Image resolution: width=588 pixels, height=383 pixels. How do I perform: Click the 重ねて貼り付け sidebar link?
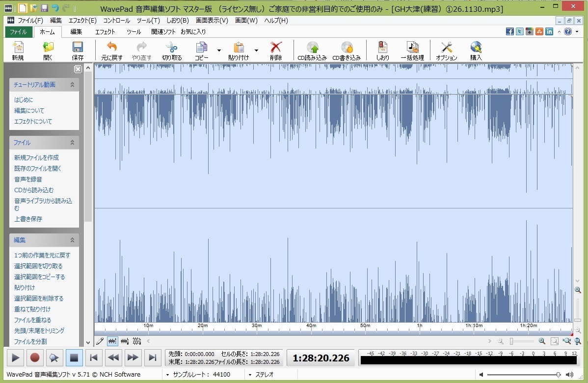pyautogui.click(x=32, y=309)
